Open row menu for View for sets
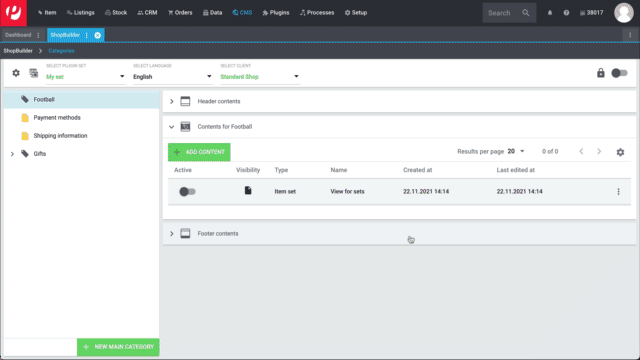This screenshot has height=360, width=640. [x=618, y=191]
